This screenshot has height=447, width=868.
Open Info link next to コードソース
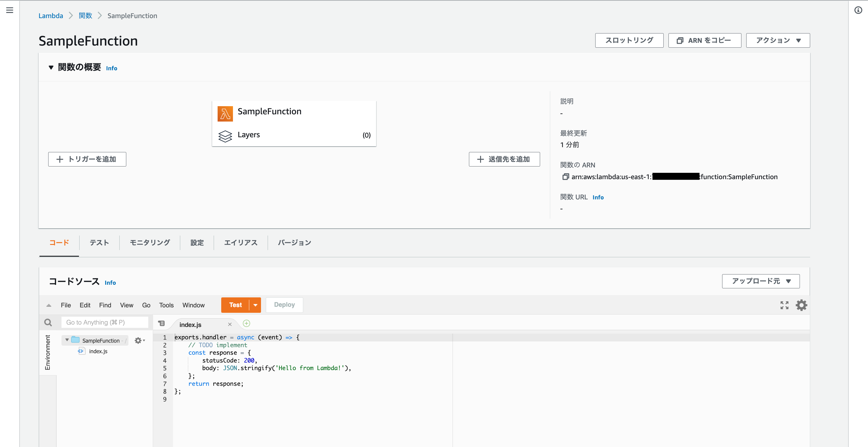(x=110, y=283)
